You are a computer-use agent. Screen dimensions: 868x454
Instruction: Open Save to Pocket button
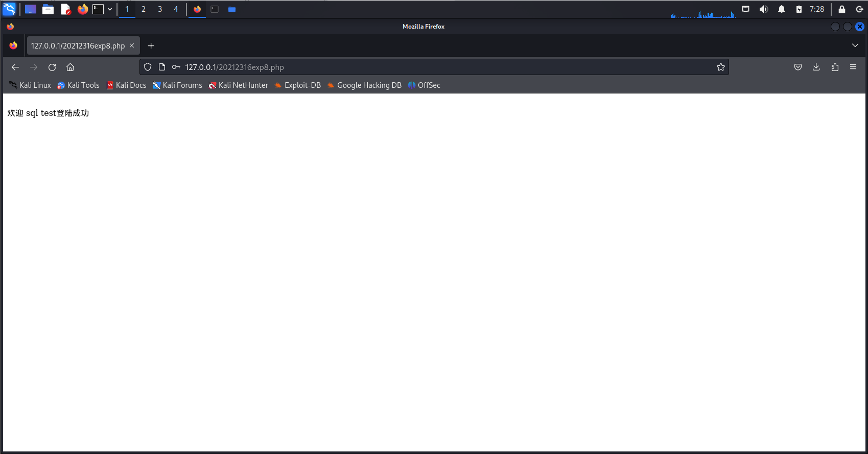point(798,67)
